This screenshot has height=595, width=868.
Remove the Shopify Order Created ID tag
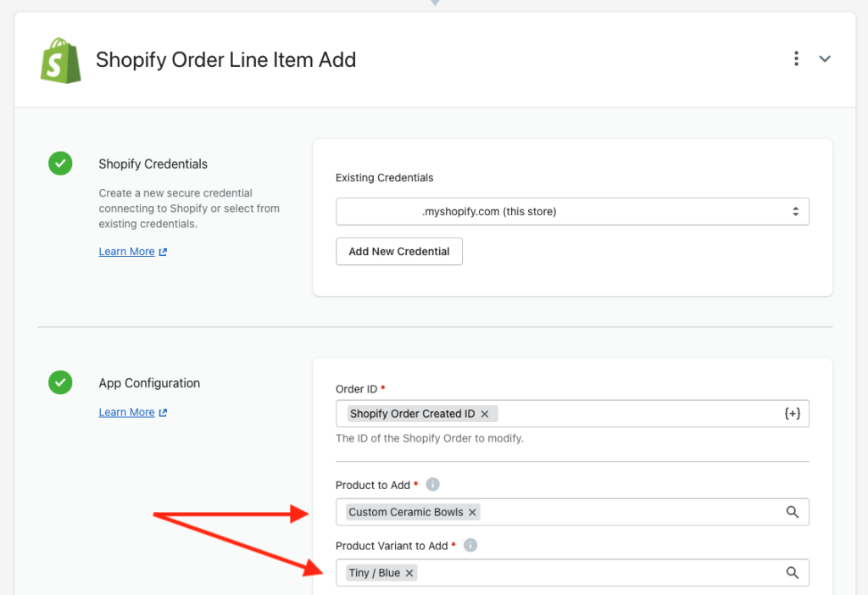(x=485, y=414)
